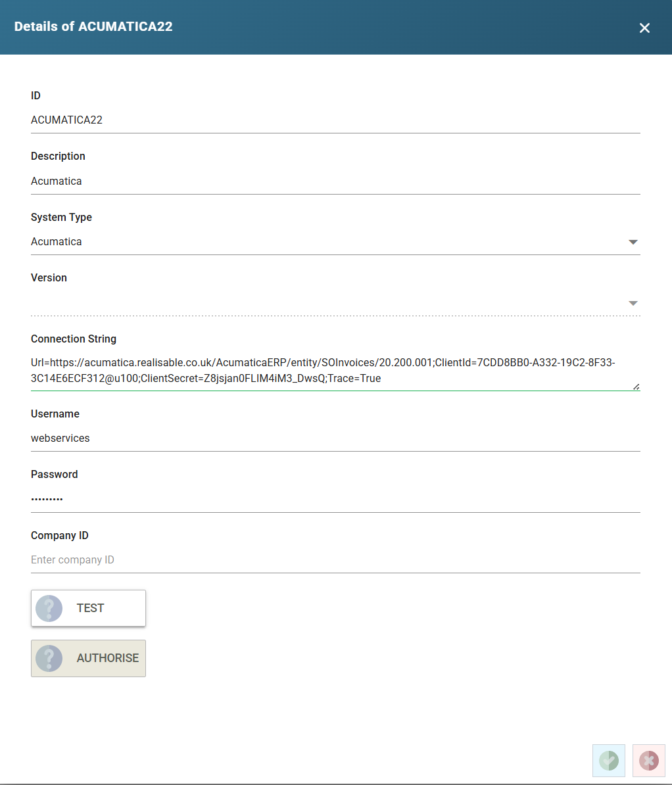Click the Company ID input field
This screenshot has width=672, height=785.
[x=335, y=559]
